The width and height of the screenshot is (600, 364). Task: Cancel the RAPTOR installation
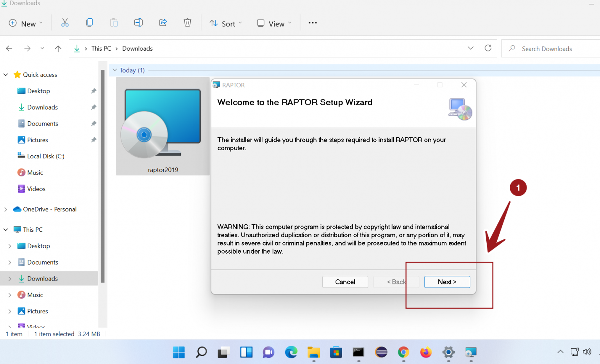345,282
